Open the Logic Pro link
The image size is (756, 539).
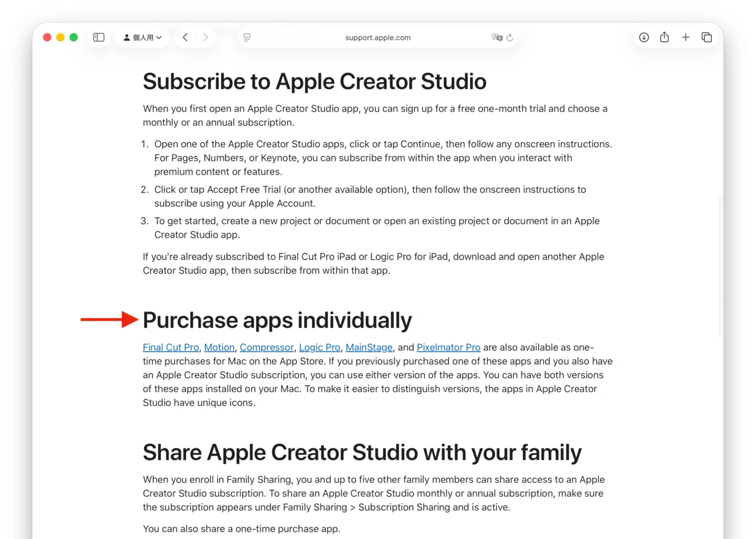pos(319,347)
